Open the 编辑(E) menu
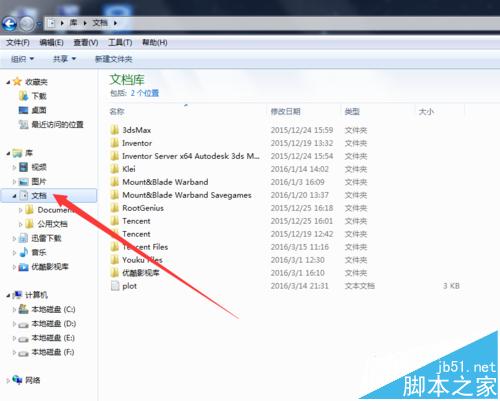This screenshot has width=500, height=401. pos(51,43)
